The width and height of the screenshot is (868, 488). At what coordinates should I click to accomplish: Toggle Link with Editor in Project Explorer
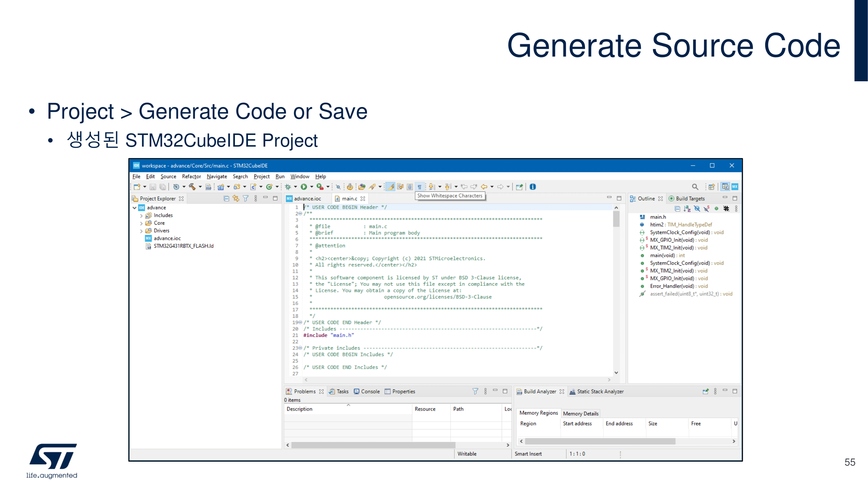[x=236, y=198]
